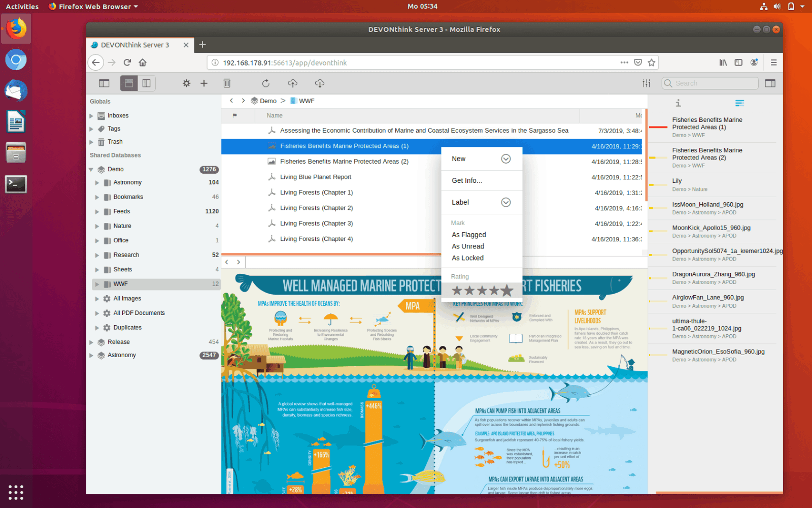This screenshot has width=812, height=508.
Task: Choose As Flagged in the Mark section
Action: click(x=469, y=235)
